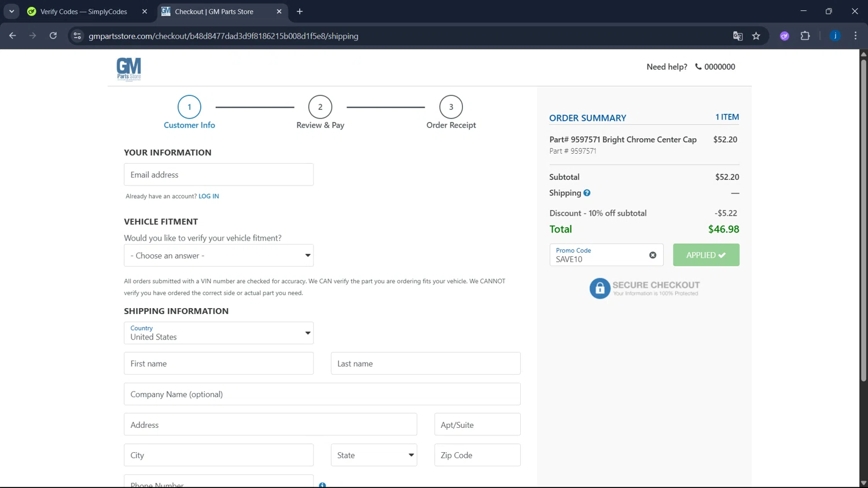Click the 1 ITEM text in order summary
Image resolution: width=868 pixels, height=488 pixels.
(727, 117)
